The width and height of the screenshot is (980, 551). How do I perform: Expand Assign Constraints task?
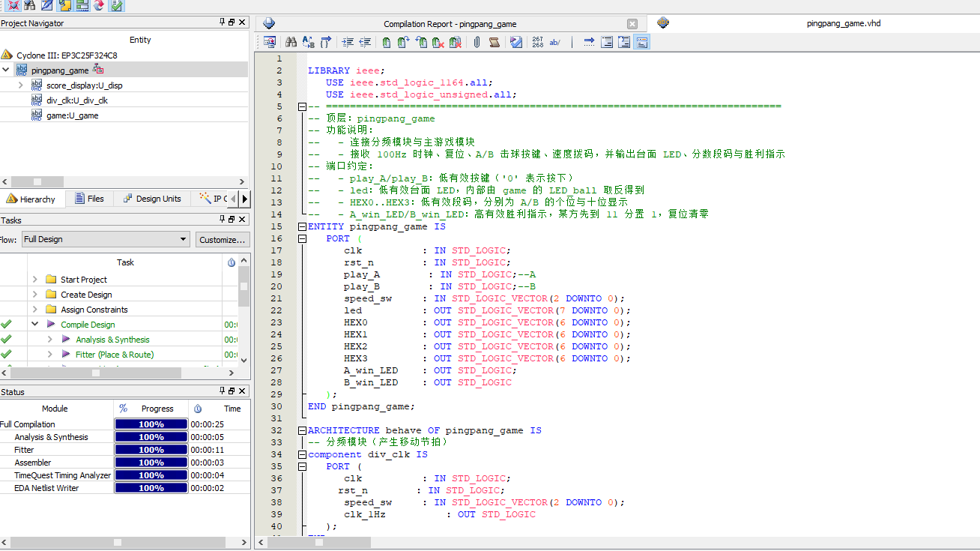click(x=34, y=309)
